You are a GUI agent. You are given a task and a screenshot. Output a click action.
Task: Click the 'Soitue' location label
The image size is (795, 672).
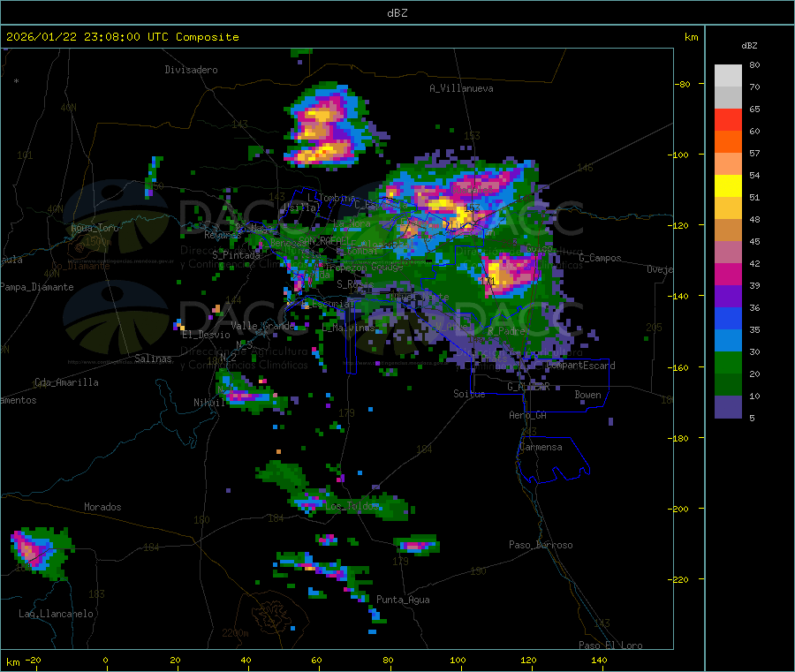[470, 394]
